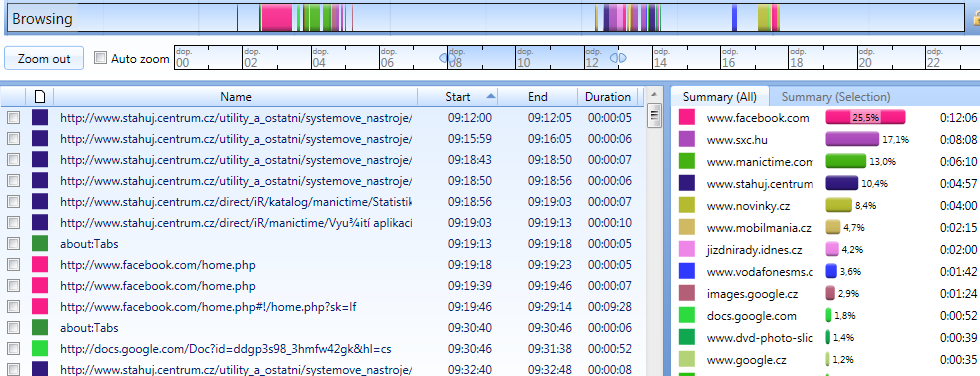Click the 17,1% www.sxc.hu usage bar
Viewport: 980px width, 376px height.
852,139
